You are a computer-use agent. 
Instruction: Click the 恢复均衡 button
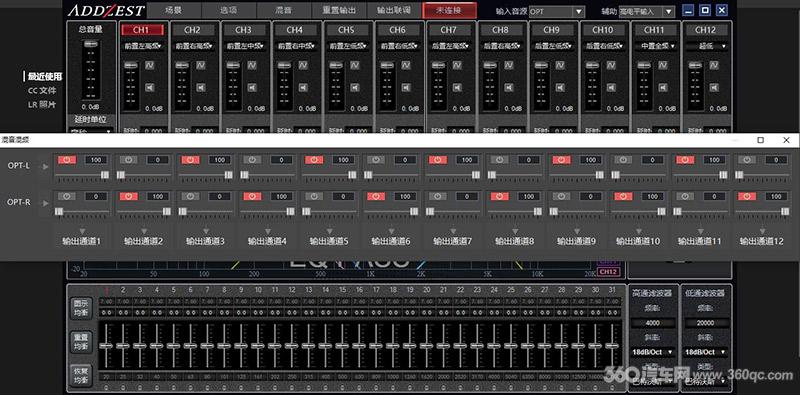pyautogui.click(x=82, y=376)
